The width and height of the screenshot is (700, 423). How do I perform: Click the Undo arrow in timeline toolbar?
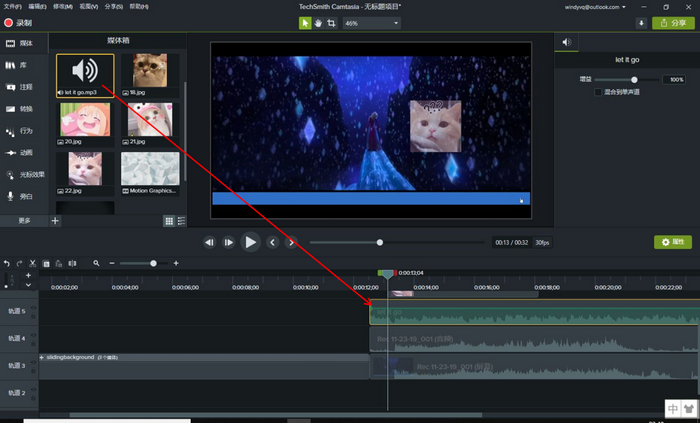[7, 264]
